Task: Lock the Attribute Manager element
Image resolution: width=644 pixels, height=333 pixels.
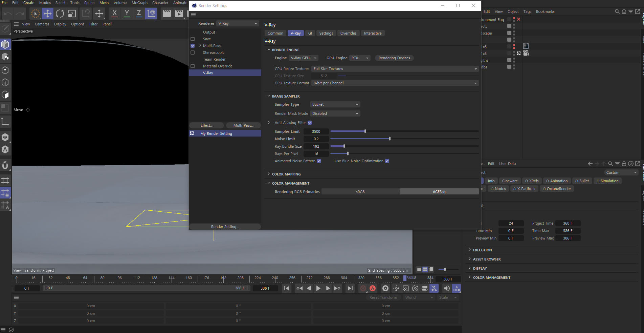Action: click(624, 164)
